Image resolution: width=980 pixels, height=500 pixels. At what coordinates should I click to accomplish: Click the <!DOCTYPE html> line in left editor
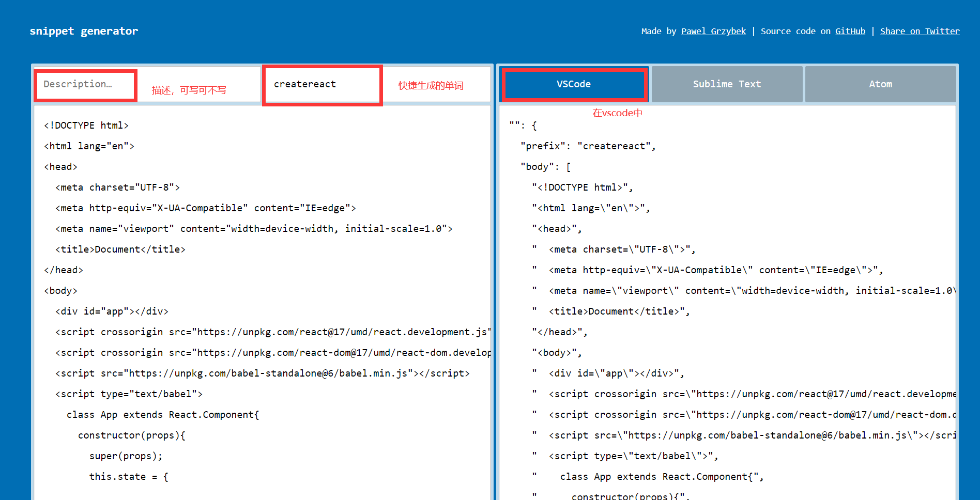coord(86,126)
